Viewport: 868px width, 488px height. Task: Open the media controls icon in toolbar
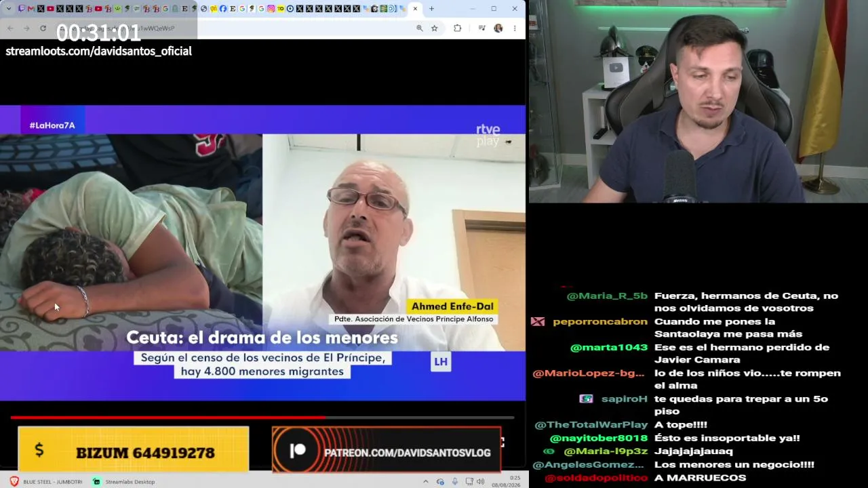[481, 28]
